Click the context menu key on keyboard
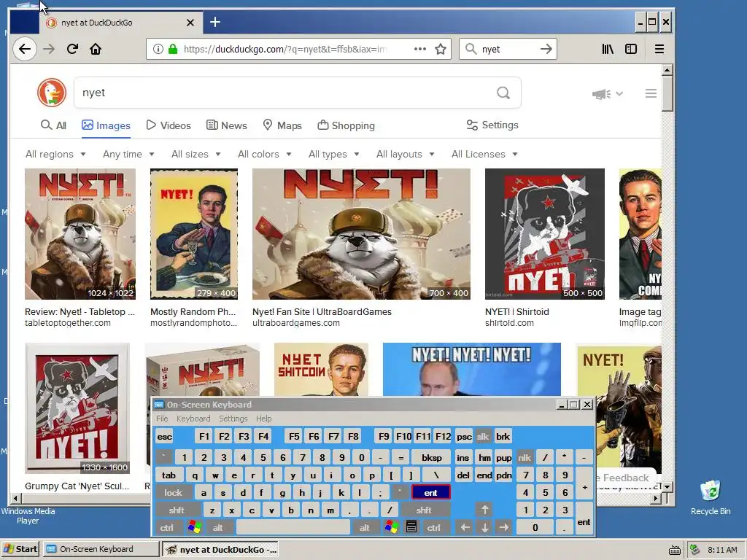 [411, 527]
